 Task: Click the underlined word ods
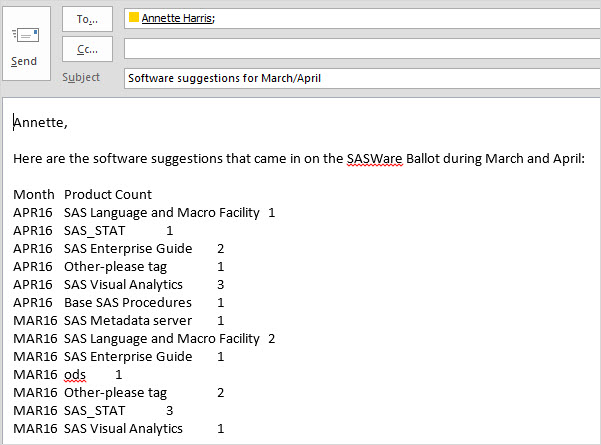(75, 375)
